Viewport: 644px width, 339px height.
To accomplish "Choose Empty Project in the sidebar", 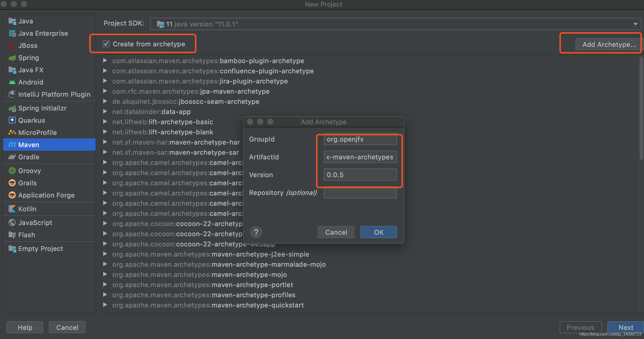I will [40, 249].
